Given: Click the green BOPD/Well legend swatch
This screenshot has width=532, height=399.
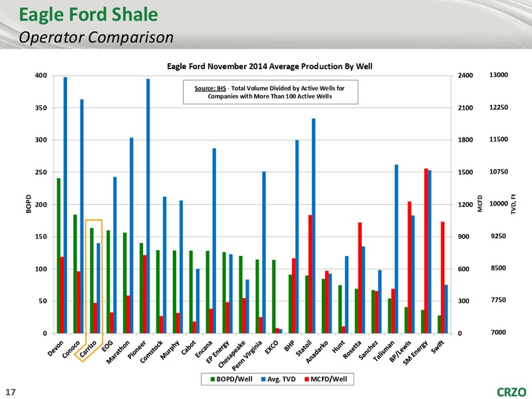Looking at the screenshot, I should (213, 379).
